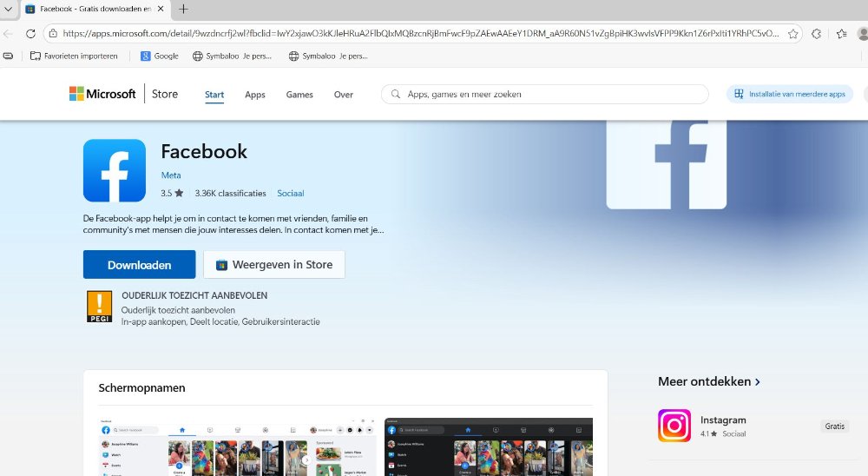
Task: Click the Facebook app icon
Action: point(115,170)
